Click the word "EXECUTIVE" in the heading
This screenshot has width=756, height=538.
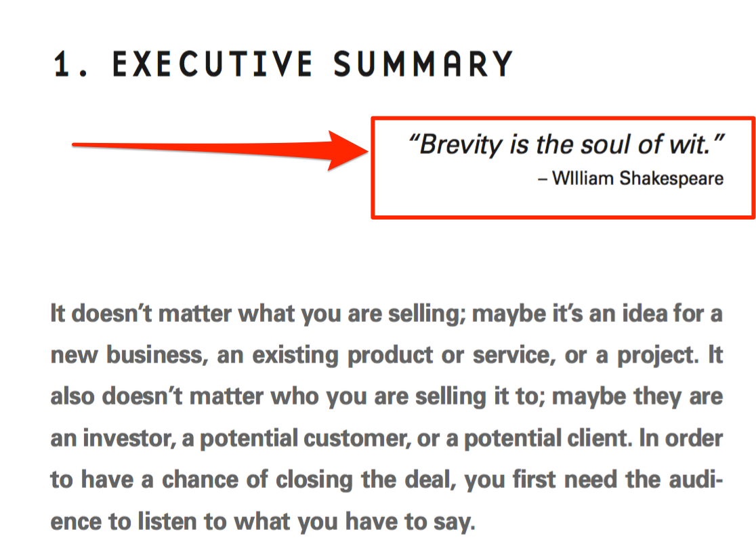(x=212, y=64)
